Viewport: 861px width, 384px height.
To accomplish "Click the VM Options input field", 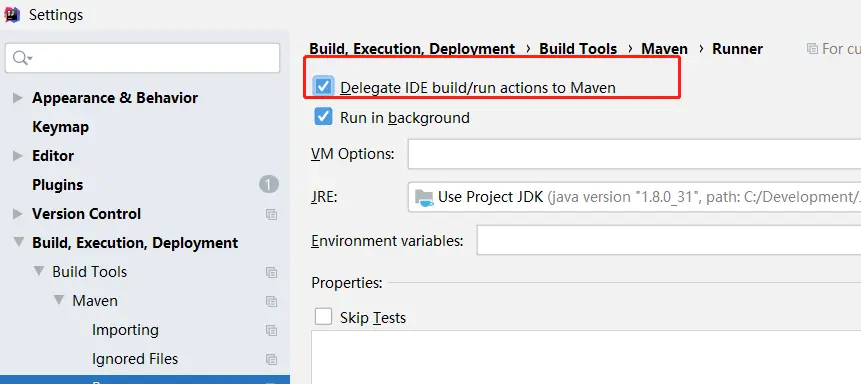I will [x=634, y=154].
